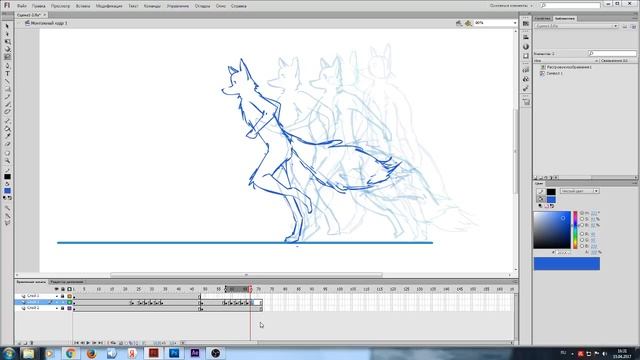
Task: Click eye header to hide all layers
Action: click(x=57, y=289)
